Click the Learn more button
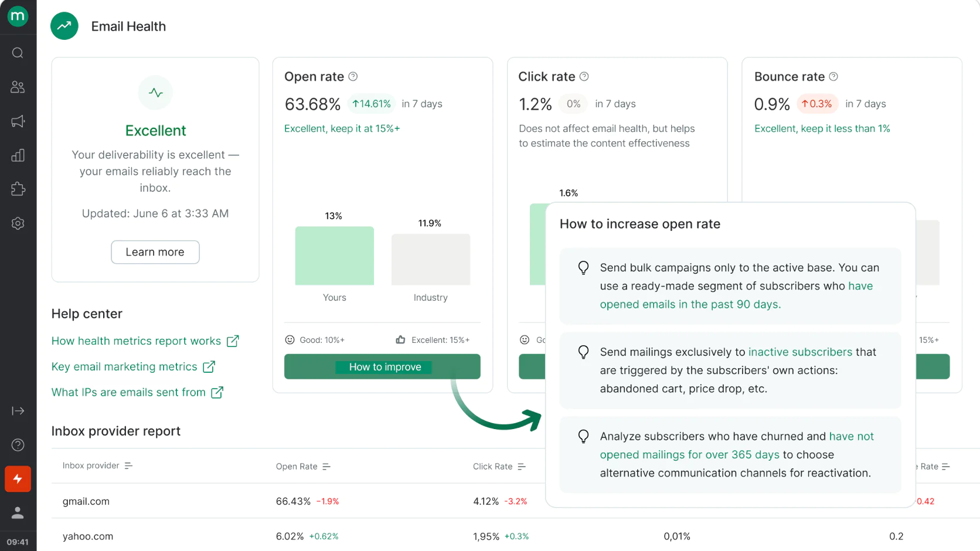This screenshot has height=551, width=980. pos(155,252)
